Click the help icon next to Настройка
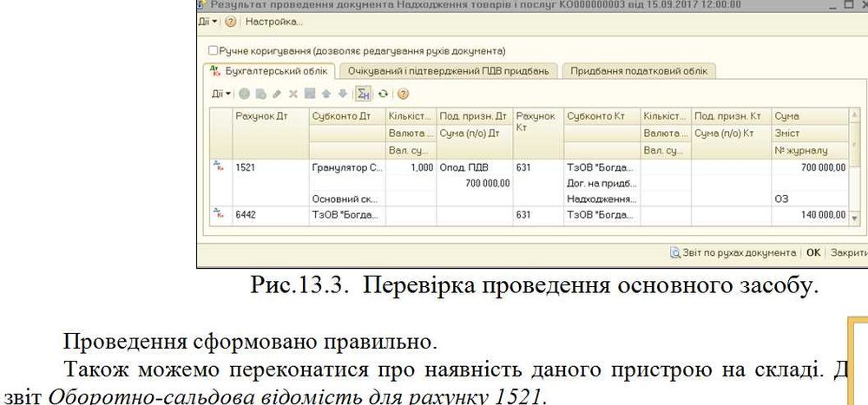868x405 pixels. pos(230,22)
